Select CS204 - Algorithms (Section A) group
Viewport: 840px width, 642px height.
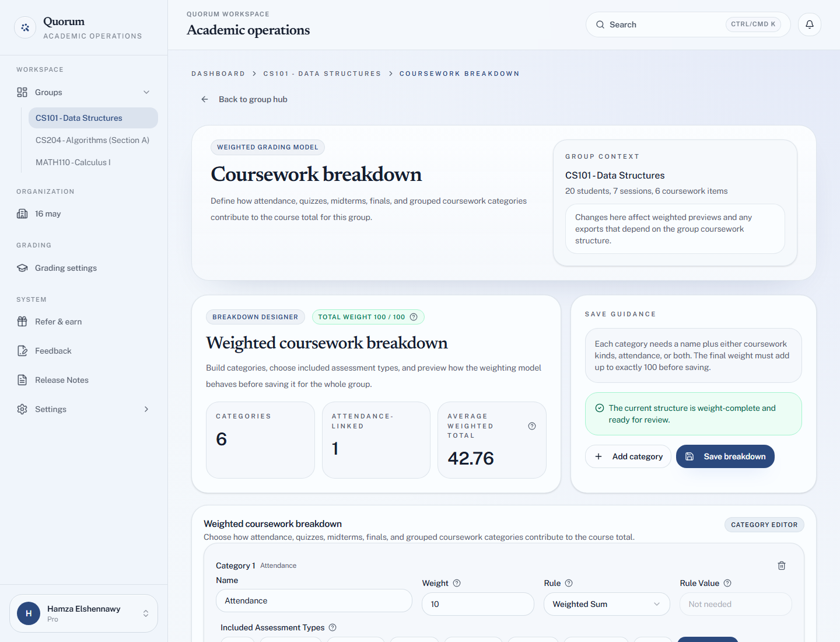[x=93, y=140]
